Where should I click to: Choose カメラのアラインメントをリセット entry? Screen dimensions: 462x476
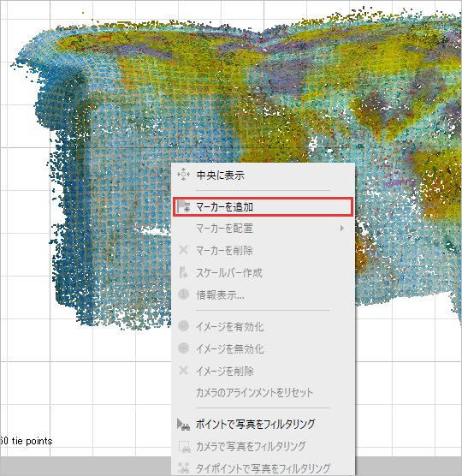pyautogui.click(x=263, y=393)
